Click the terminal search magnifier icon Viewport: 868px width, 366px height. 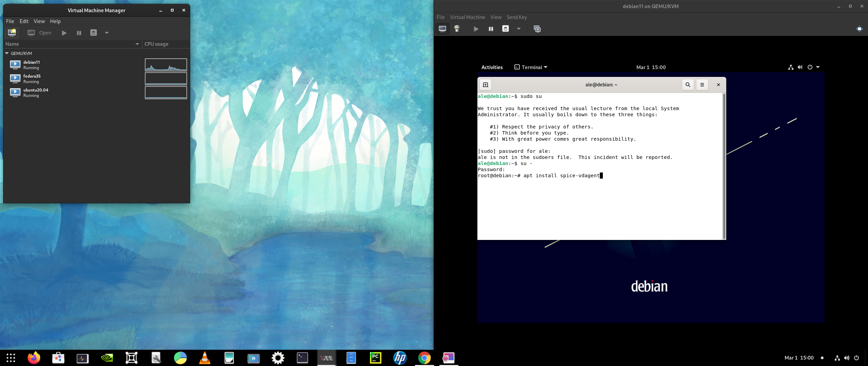(x=688, y=85)
